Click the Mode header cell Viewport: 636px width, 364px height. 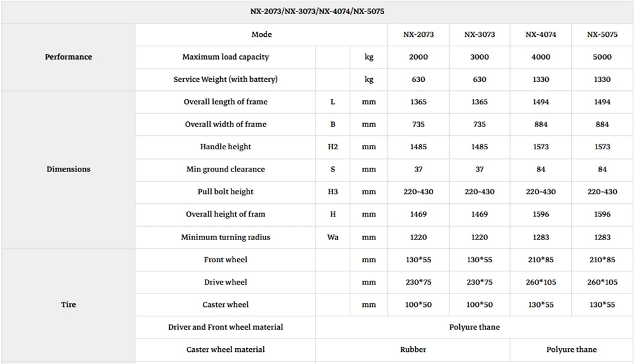(x=261, y=34)
